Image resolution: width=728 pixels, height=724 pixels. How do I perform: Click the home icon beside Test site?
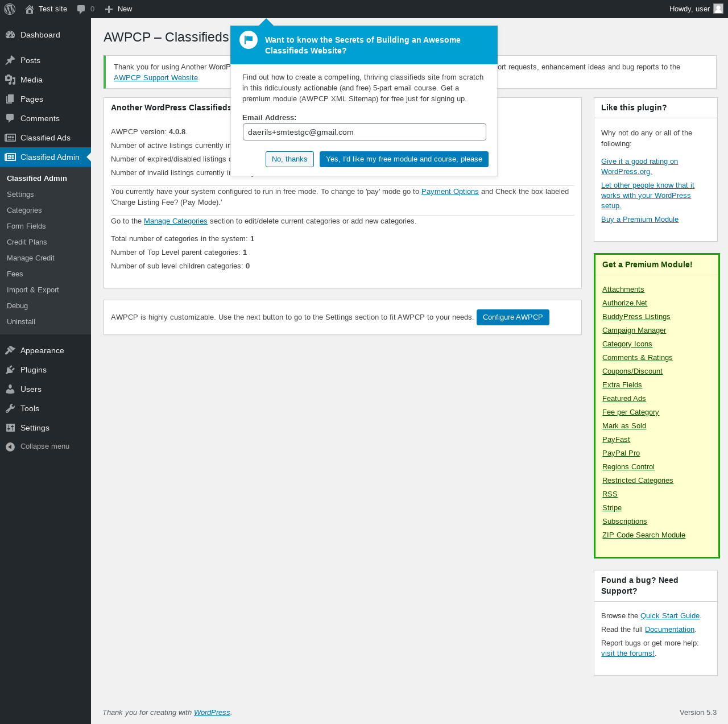click(30, 9)
